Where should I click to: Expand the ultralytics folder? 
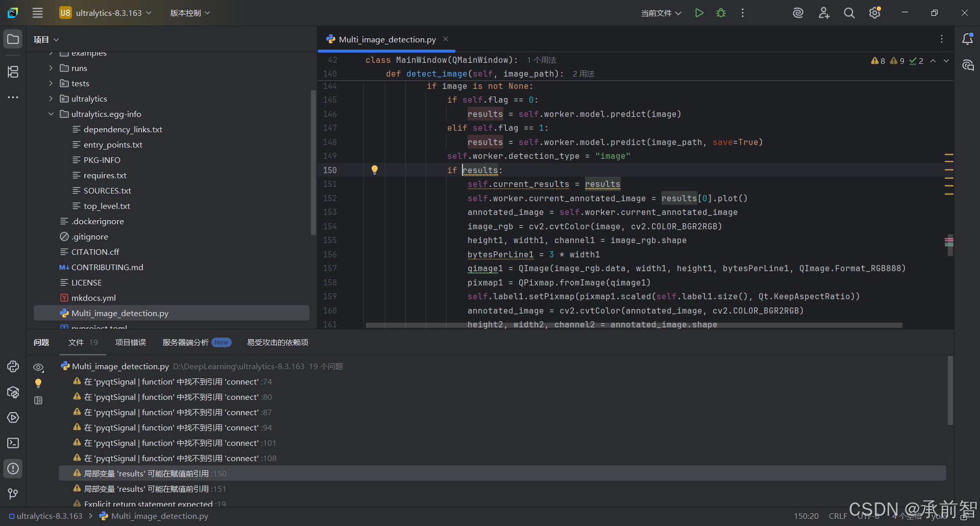[x=51, y=99]
